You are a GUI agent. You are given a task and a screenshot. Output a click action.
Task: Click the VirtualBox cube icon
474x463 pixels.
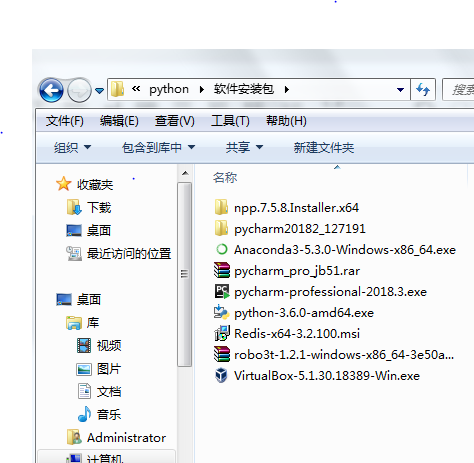[x=221, y=375]
